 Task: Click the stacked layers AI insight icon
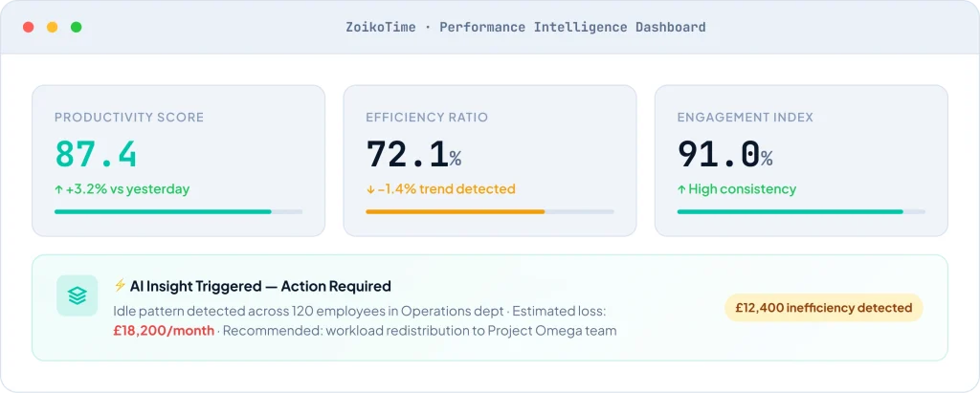pos(77,295)
